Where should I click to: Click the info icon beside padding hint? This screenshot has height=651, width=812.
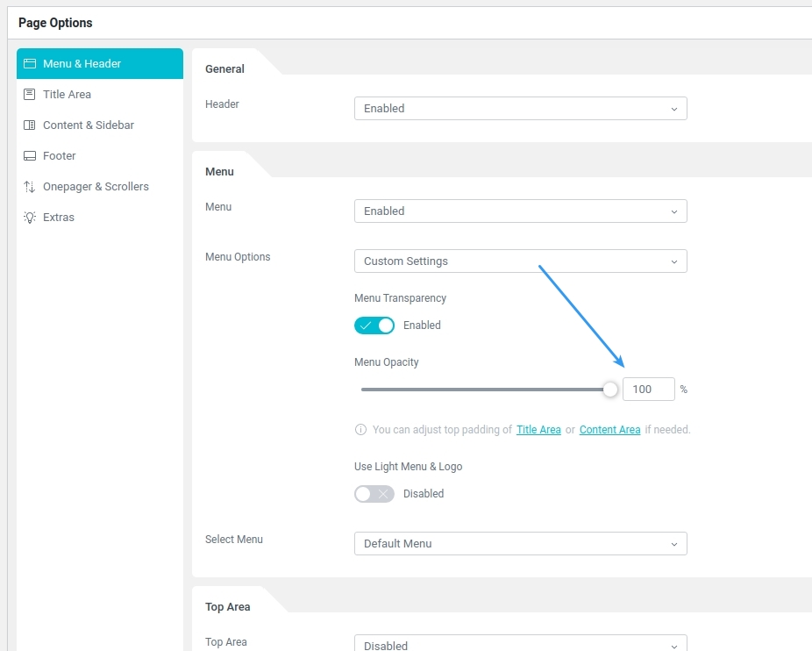pos(360,430)
